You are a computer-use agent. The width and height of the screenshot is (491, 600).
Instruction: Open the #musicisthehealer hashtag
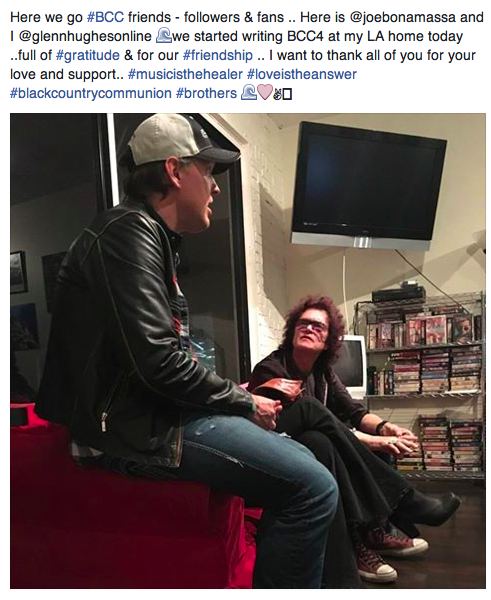coord(185,74)
